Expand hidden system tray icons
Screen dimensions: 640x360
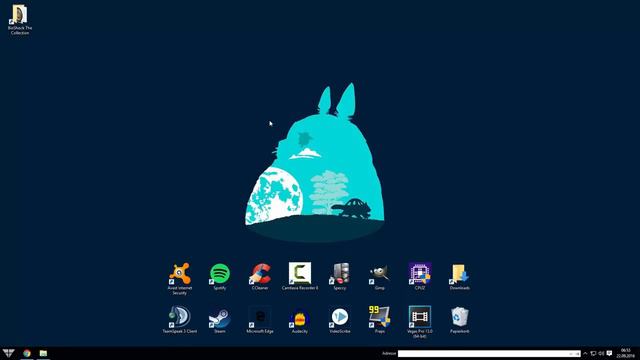pyautogui.click(x=585, y=353)
